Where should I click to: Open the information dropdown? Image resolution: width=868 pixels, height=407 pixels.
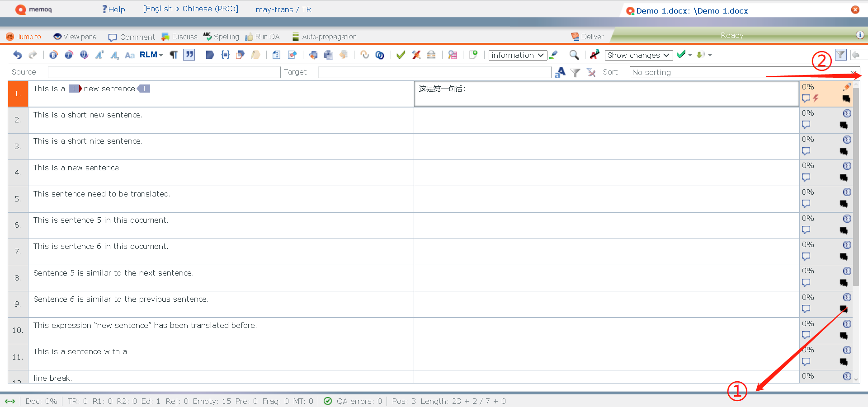[518, 55]
